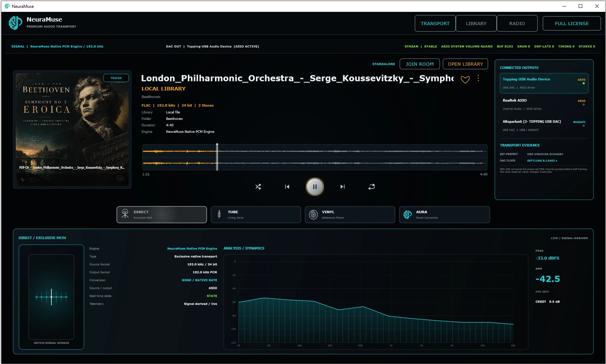
Task: Click the DIRECT mode figure icon
Action: click(125, 214)
